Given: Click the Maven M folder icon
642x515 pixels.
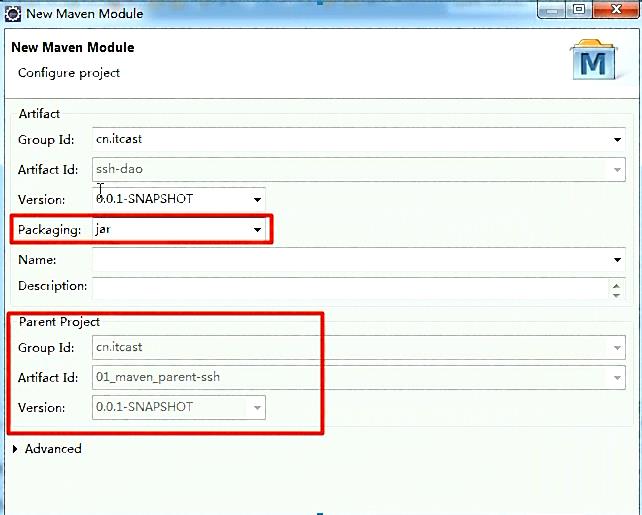Looking at the screenshot, I should click(594, 60).
